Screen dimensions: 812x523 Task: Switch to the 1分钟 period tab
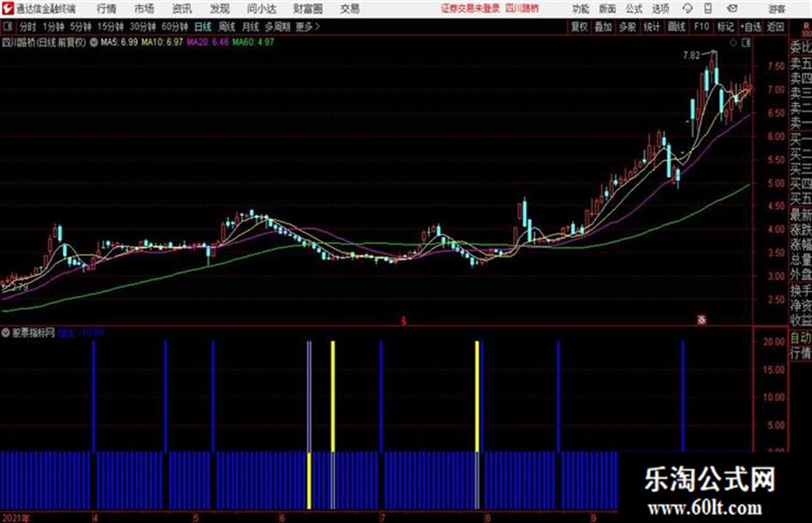pos(53,27)
